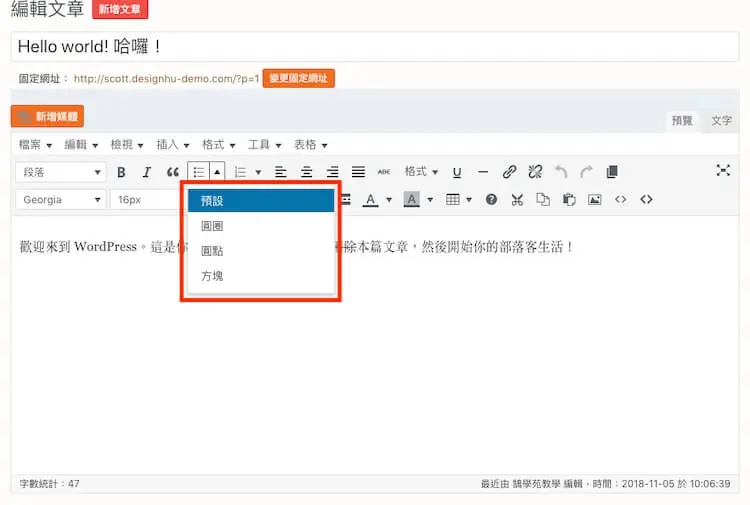Click the numbered list icon
Image resolution: width=750 pixels, height=505 pixels.
coord(240,172)
